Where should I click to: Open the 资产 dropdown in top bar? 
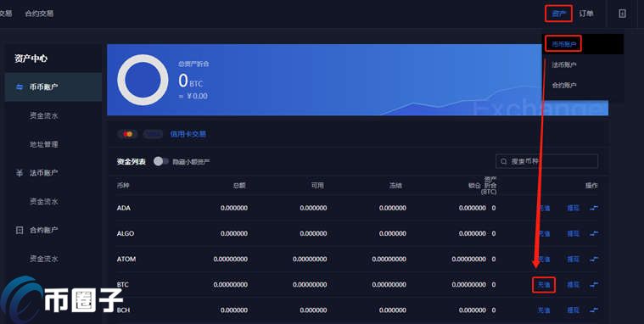(558, 14)
